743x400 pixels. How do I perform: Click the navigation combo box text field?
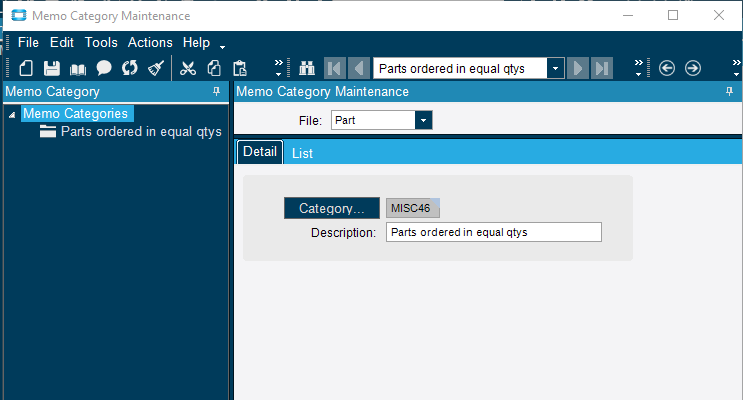coord(460,68)
